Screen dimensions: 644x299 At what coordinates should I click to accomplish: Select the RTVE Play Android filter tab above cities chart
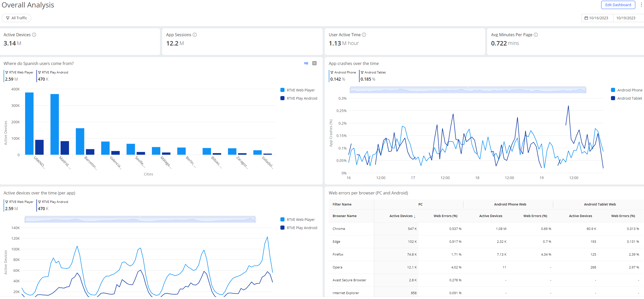(53, 76)
